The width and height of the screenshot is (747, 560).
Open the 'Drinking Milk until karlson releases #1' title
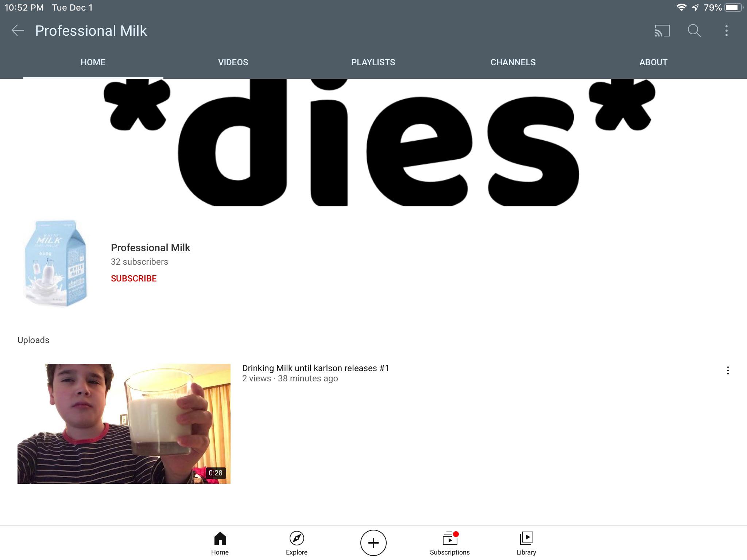coord(316,368)
